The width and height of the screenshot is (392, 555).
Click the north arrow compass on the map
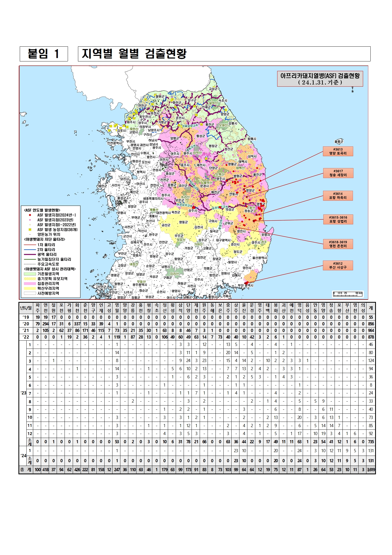352,90
